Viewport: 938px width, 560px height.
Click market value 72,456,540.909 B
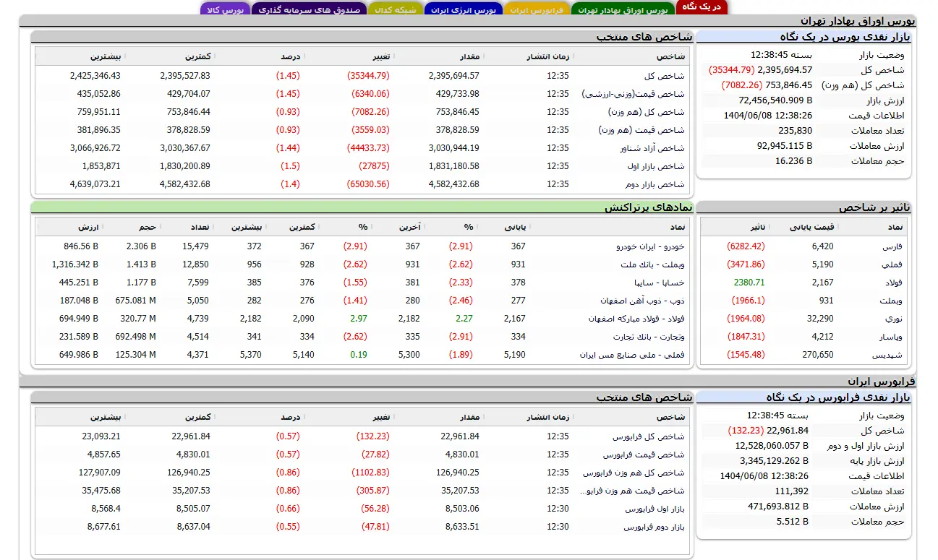point(775,100)
